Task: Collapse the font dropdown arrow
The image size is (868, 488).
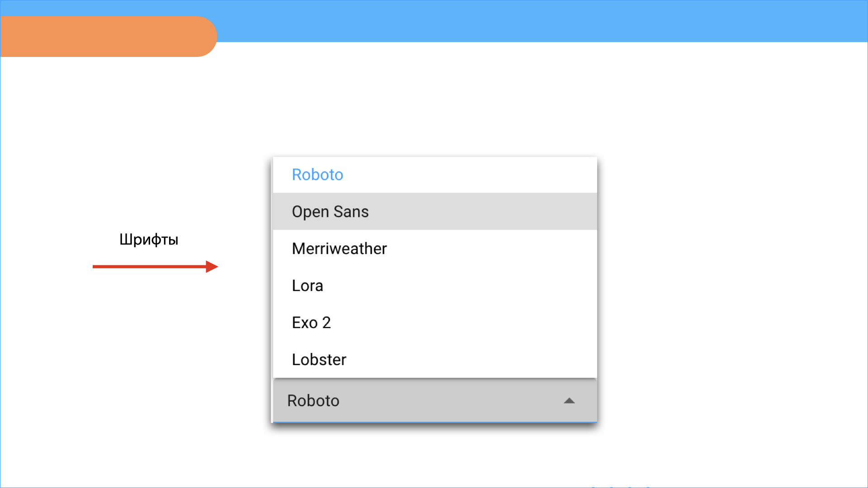Action: 569,401
